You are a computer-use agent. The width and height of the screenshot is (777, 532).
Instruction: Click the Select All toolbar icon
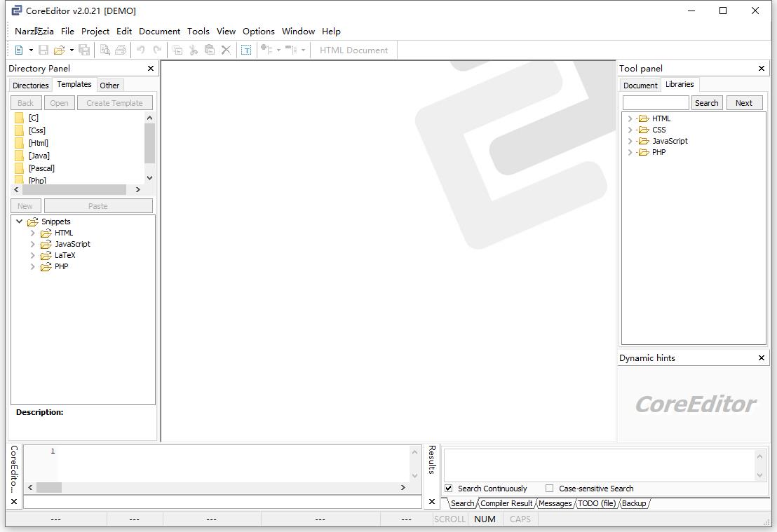tap(246, 50)
